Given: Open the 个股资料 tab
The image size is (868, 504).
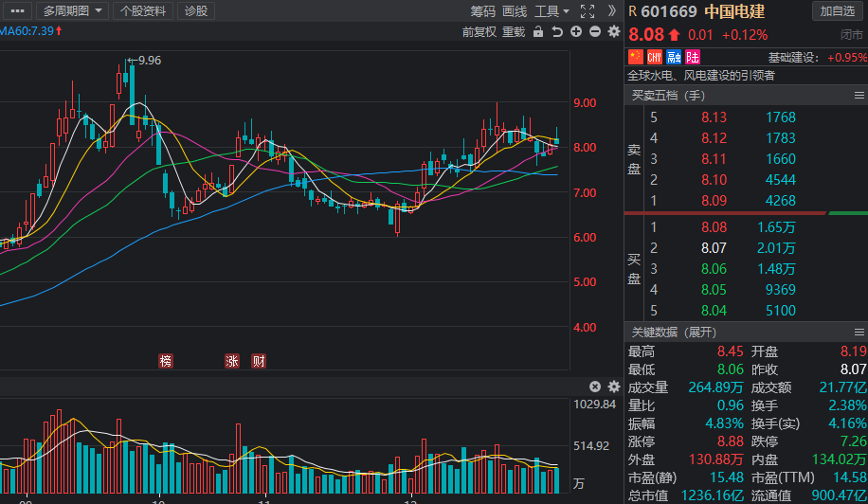Looking at the screenshot, I should (143, 11).
